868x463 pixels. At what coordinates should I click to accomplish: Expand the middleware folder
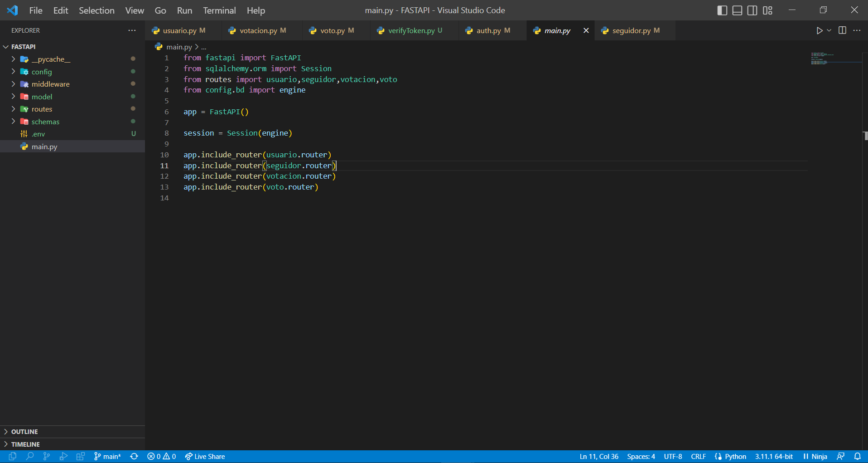point(13,84)
